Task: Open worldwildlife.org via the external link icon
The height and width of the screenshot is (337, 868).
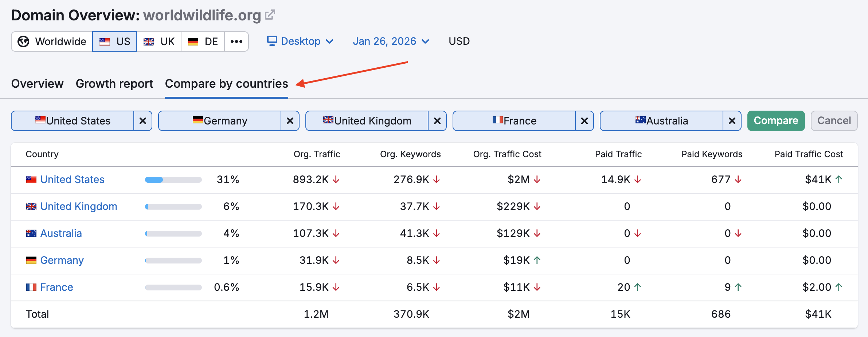Action: point(270,14)
